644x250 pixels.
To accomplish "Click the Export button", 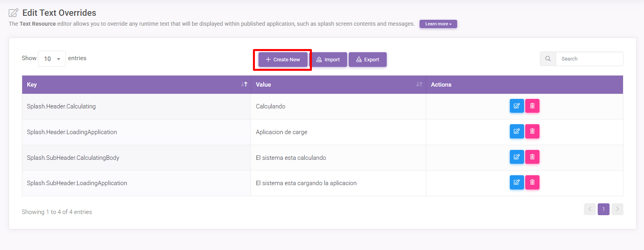I will pos(367,60).
